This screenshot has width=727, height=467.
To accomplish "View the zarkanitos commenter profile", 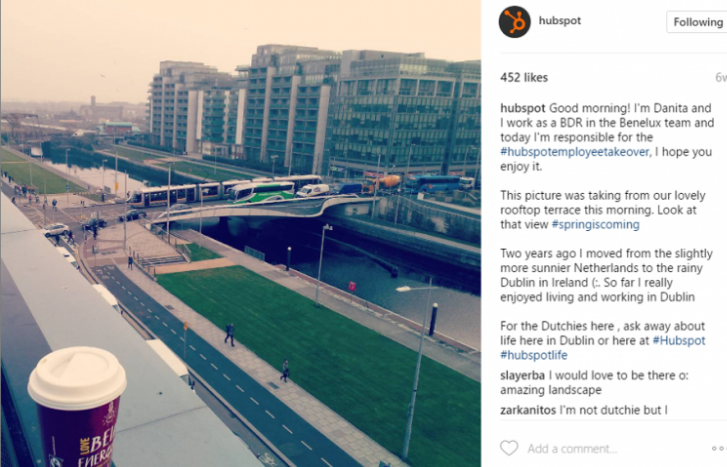I will pos(528,410).
